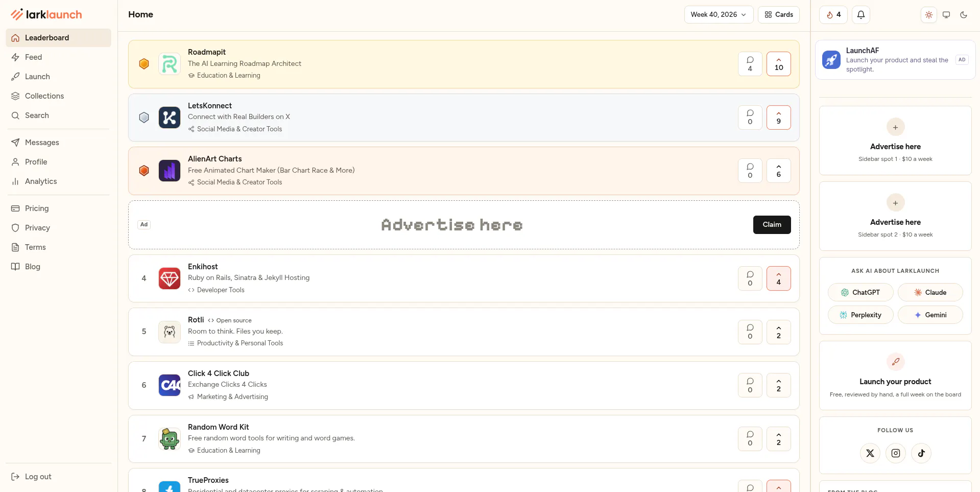Open Rotli's Open source tag
Screen dimensions: 980x492
click(229, 320)
